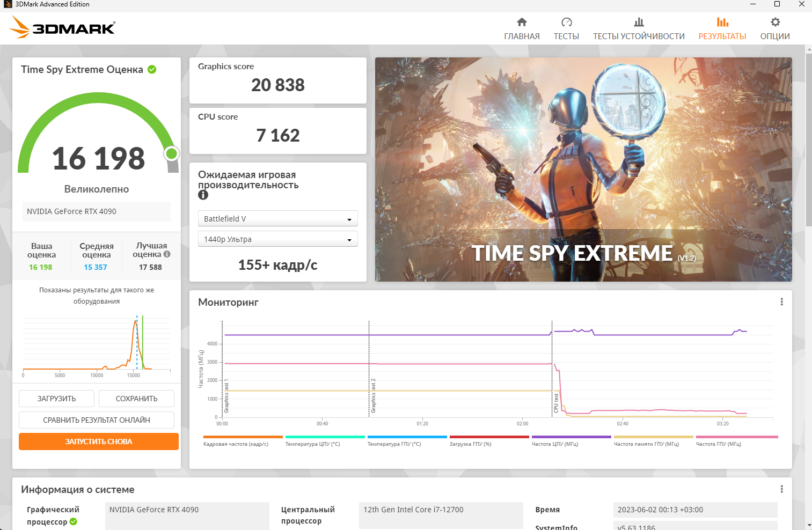The height and width of the screenshot is (530, 812).
Task: Click the gauge icon above ТЕСТЫ
Action: [x=567, y=22]
